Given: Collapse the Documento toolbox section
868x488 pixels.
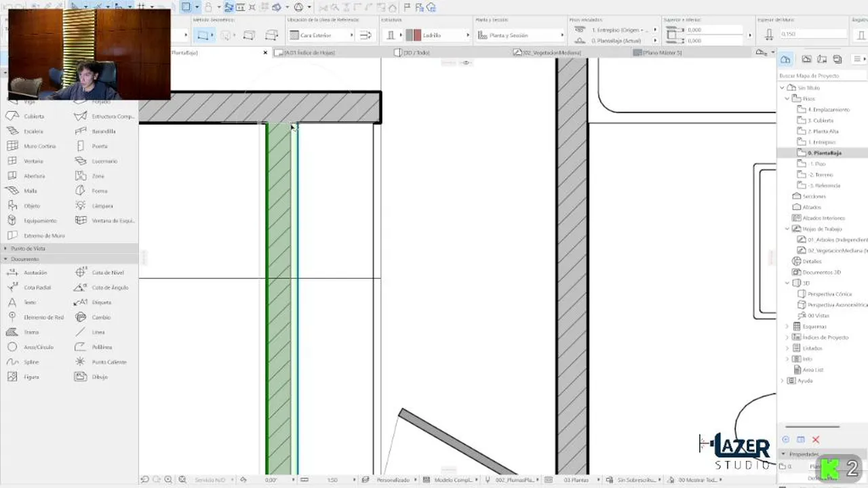Looking at the screenshot, I should click(6, 259).
